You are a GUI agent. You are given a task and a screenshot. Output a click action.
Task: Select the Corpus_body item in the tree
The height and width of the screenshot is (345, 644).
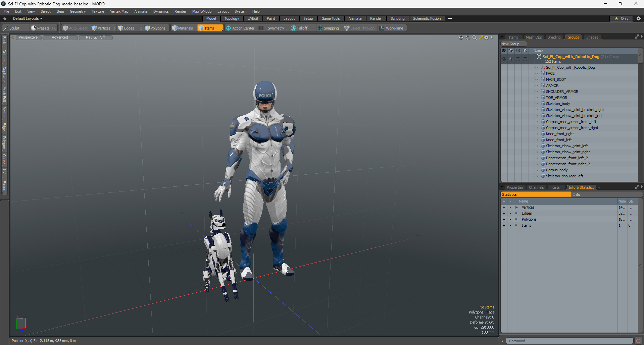[x=557, y=170]
